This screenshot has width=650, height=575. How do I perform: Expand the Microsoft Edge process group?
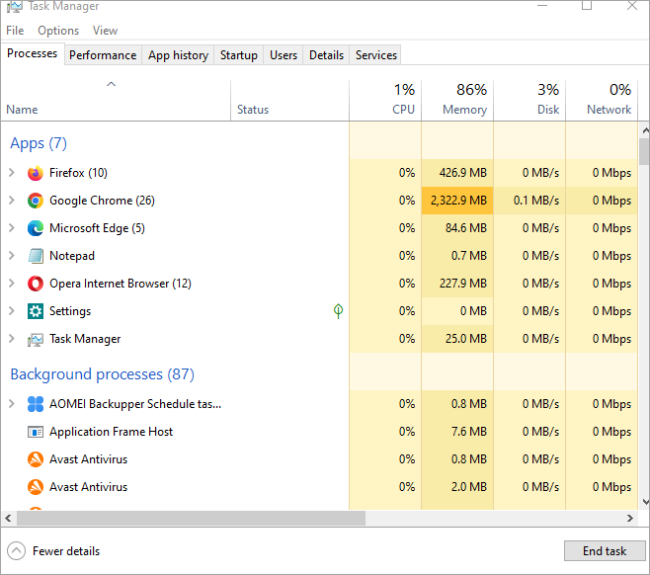(12, 228)
